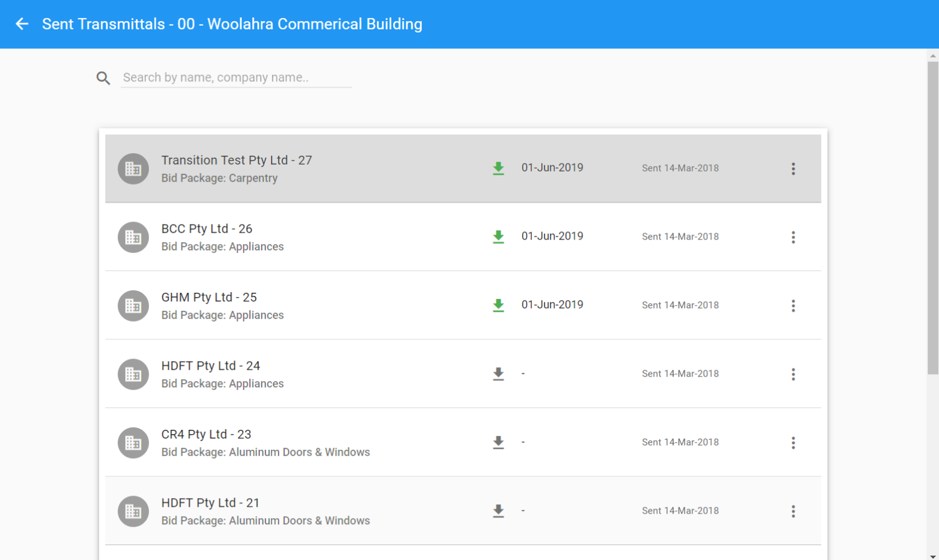
Task: Click the download icon on CR4 Pty Ltd row
Action: pos(498,442)
